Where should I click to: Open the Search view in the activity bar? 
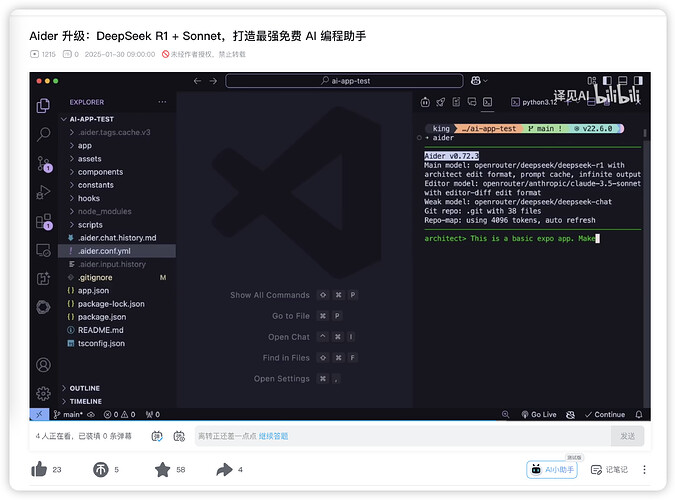pyautogui.click(x=43, y=134)
